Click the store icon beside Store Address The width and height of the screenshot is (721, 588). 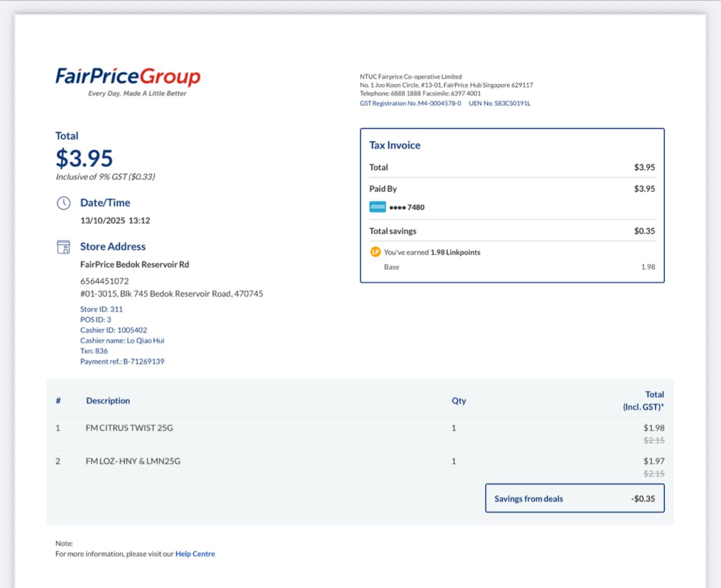[64, 247]
